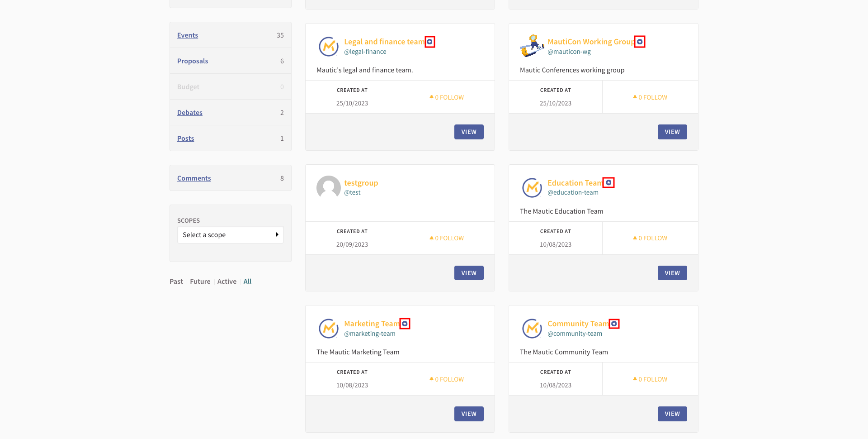Click verified badge next to Marketing Team

[405, 324]
